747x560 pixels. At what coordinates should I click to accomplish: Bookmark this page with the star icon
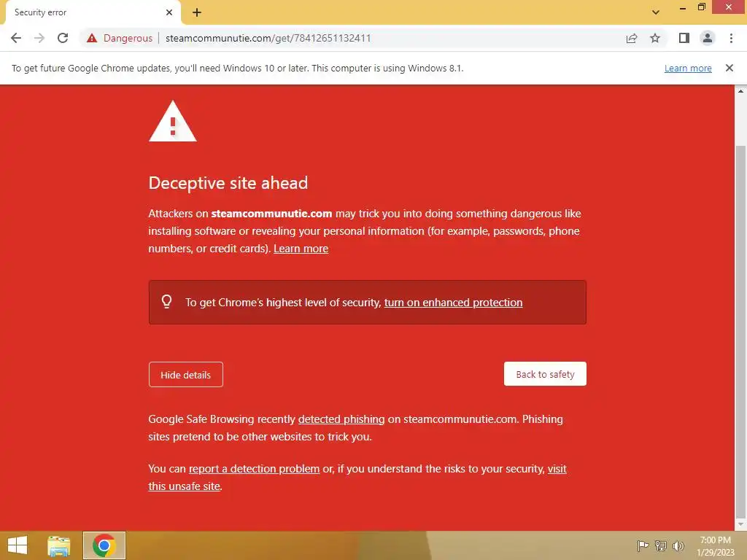[655, 38]
